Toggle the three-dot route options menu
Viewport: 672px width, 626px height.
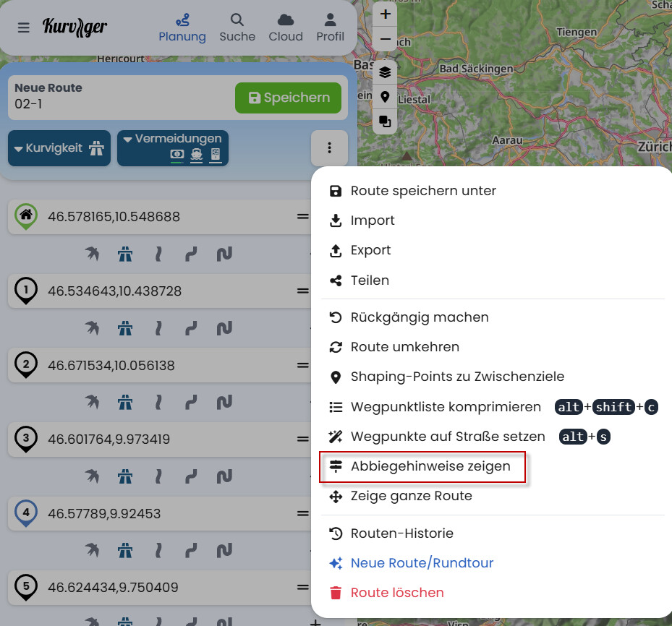click(329, 148)
